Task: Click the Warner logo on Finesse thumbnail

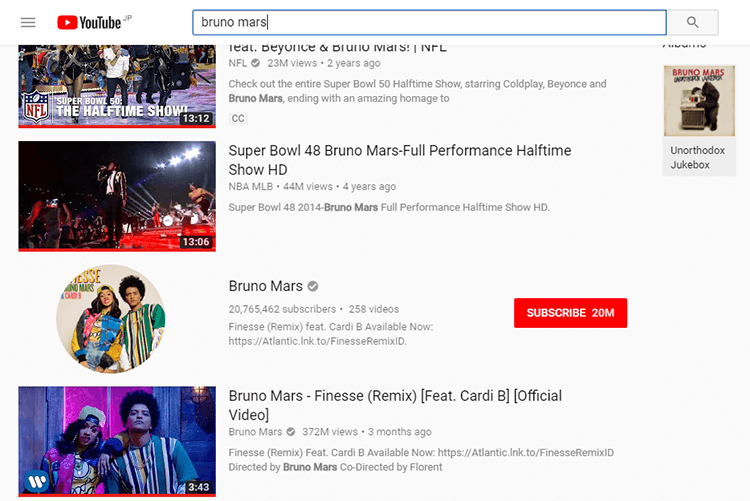Action: coord(37,481)
